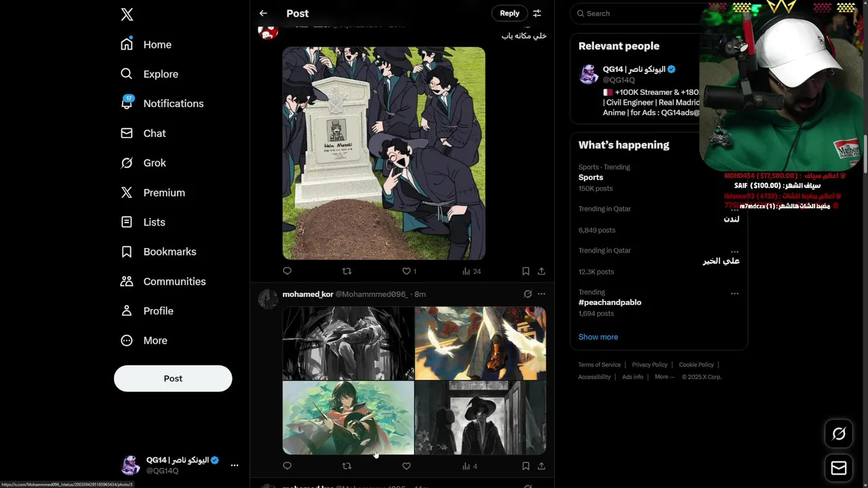Open reply sorting filter icon
The height and width of the screenshot is (488, 868).
537,14
